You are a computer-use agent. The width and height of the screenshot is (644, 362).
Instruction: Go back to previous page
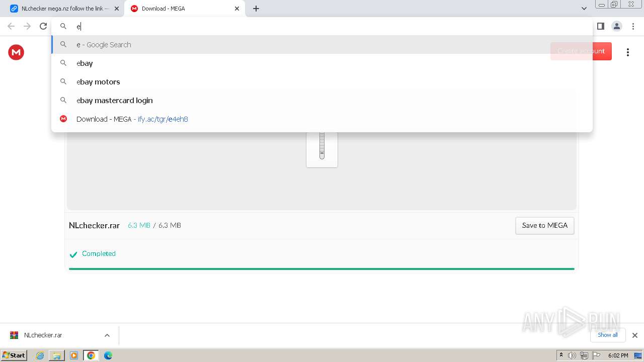point(11,26)
